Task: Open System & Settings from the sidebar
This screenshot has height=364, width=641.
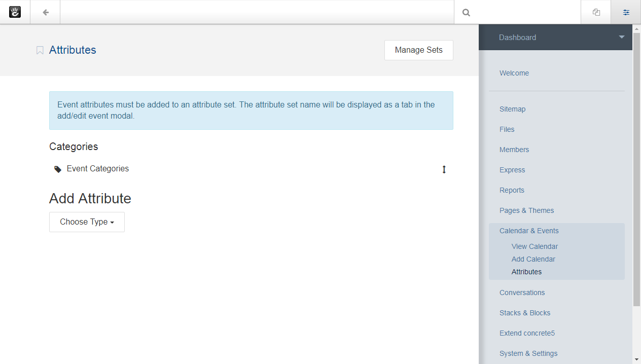Action: point(528,353)
